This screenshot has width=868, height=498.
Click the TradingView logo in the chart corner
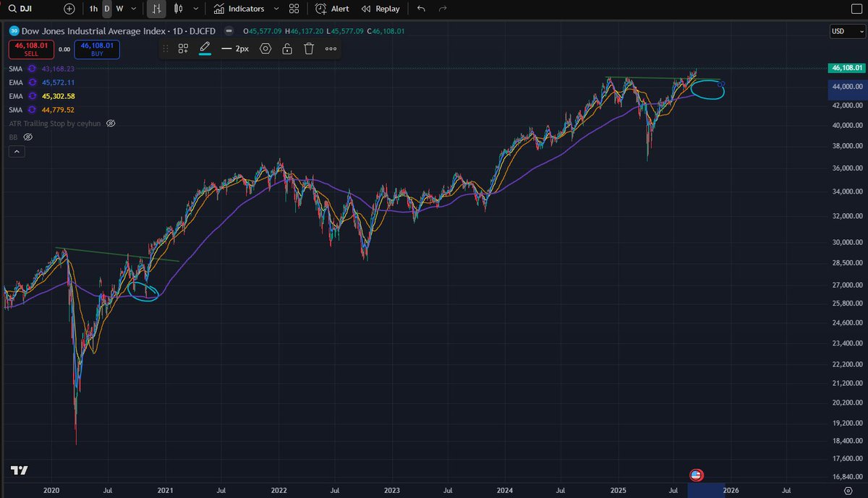coord(20,471)
